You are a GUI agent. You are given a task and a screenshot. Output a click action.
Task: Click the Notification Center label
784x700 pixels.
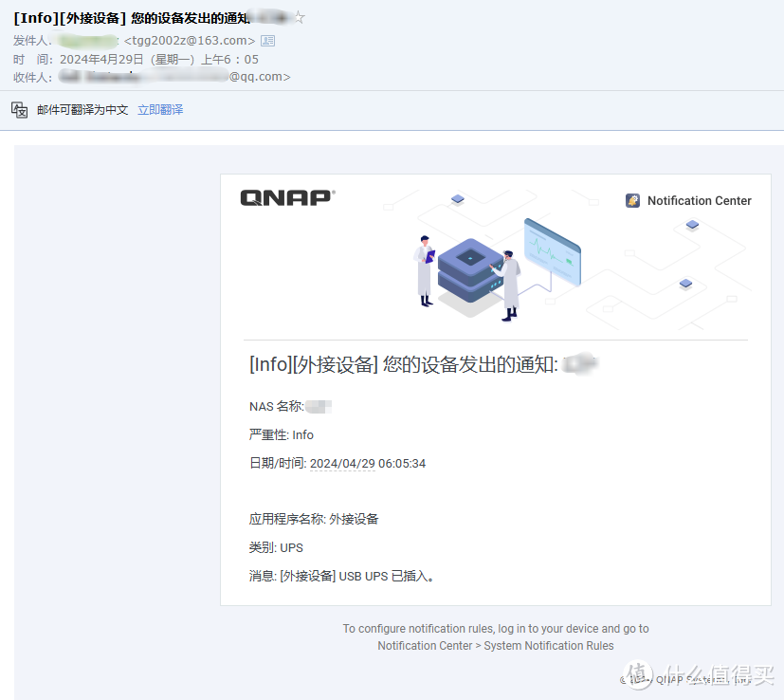699,201
